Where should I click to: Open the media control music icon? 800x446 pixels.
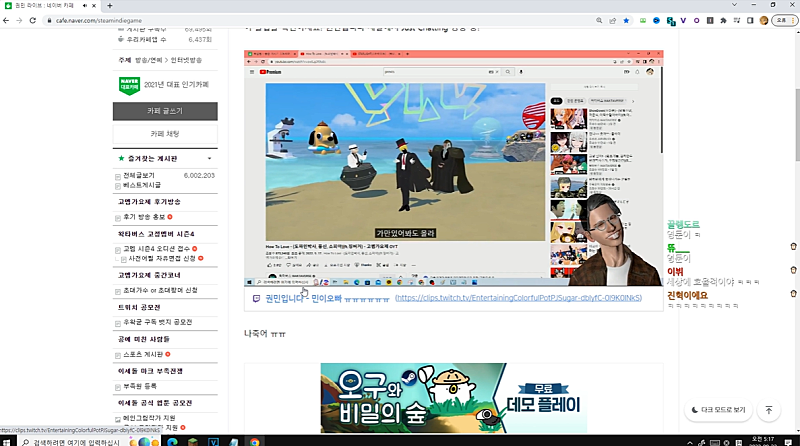coord(737,20)
